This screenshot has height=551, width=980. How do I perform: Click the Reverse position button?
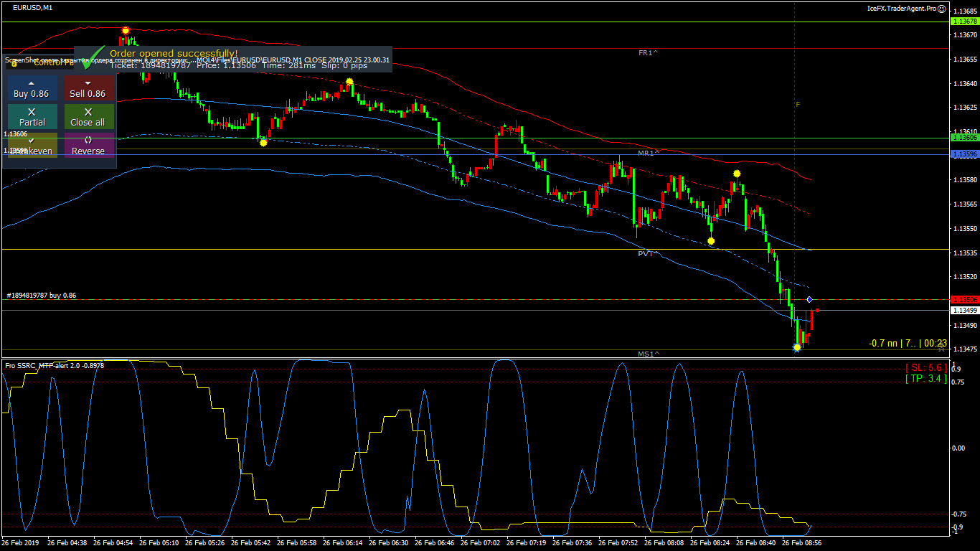point(88,146)
